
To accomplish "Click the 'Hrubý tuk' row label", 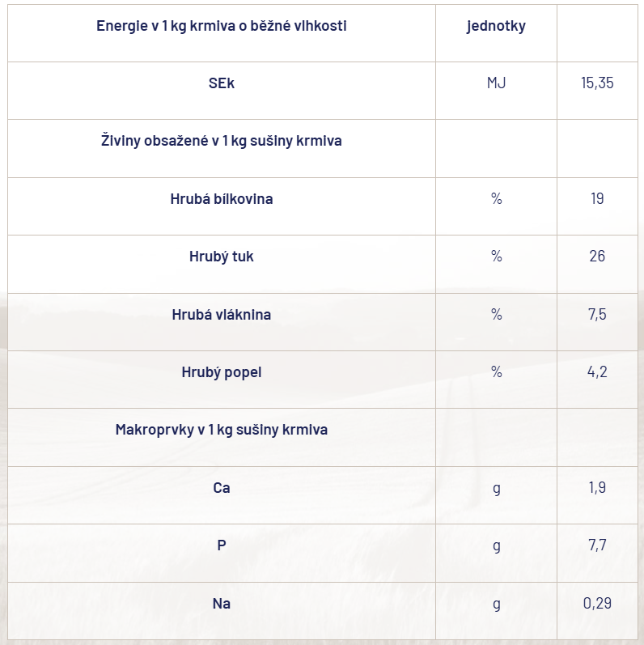I will (221, 257).
